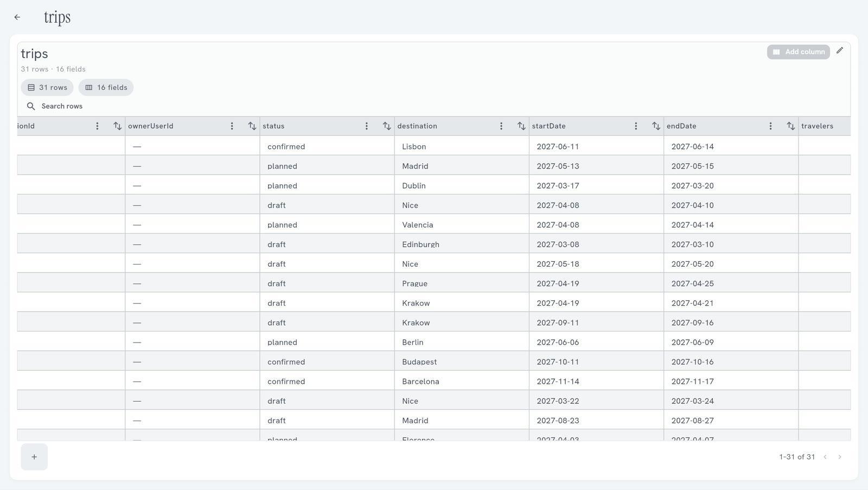Select the Lisbon destination cell
The height and width of the screenshot is (490, 868).
[462, 146]
